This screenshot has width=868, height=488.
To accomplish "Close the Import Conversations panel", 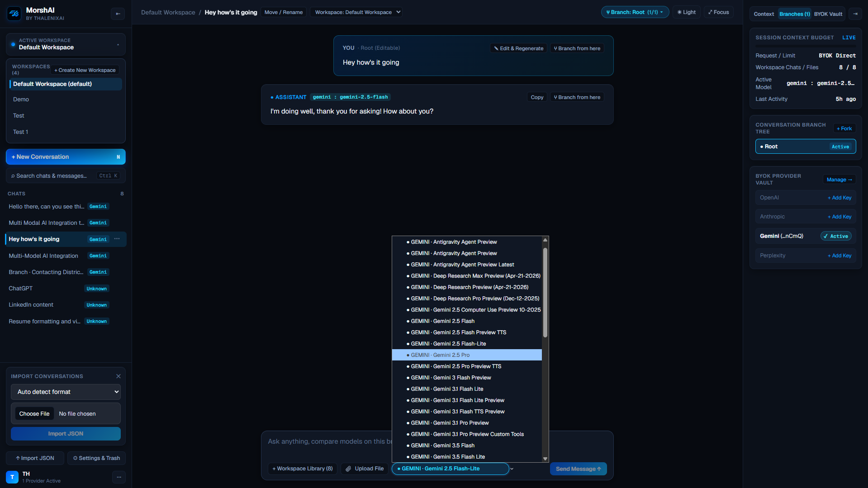I will point(119,376).
